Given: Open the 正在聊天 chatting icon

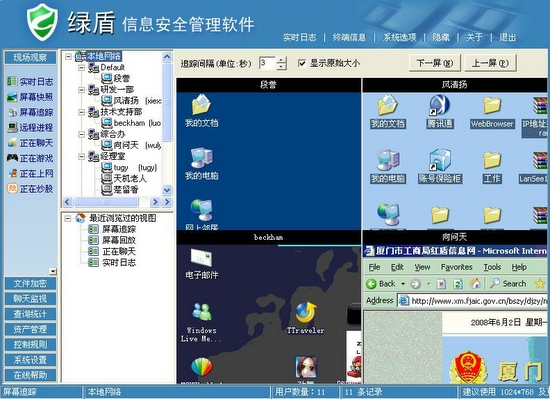Looking at the screenshot, I should 12,143.
